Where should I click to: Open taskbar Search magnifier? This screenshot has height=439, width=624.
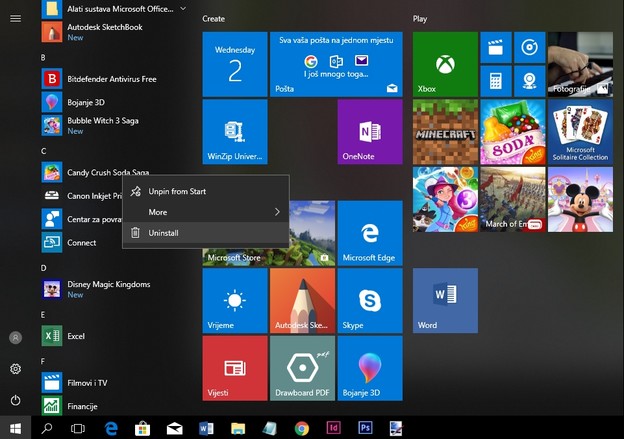pos(47,428)
